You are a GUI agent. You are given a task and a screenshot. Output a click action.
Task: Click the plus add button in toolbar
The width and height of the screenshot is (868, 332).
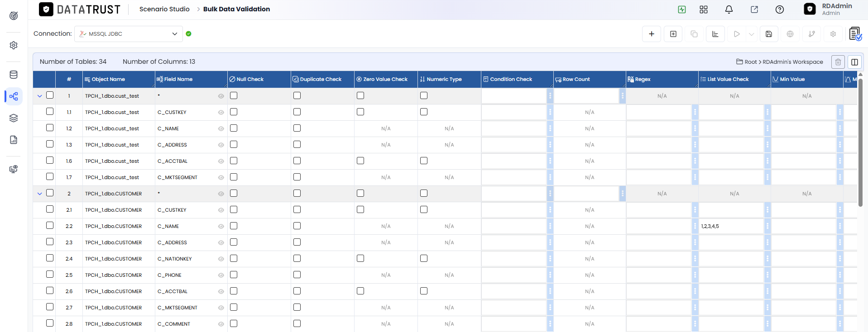click(x=652, y=34)
